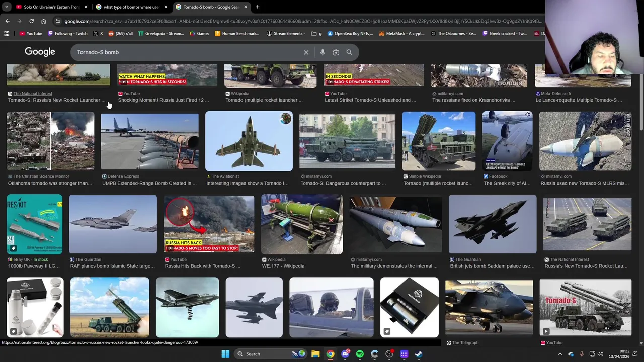The image size is (644, 362).
Task: Open the 'Following - Twitch' bookmark
Action: coord(67,34)
